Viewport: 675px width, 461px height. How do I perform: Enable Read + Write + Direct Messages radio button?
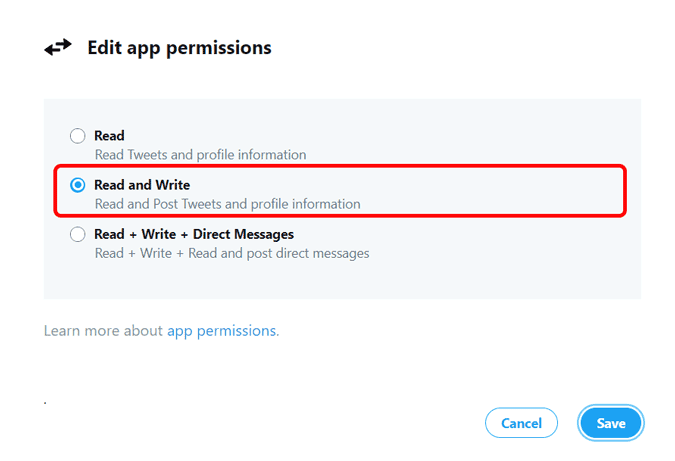click(x=77, y=234)
